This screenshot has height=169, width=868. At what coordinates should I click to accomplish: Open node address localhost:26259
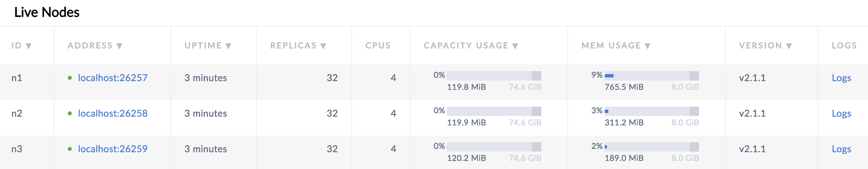coord(113,149)
